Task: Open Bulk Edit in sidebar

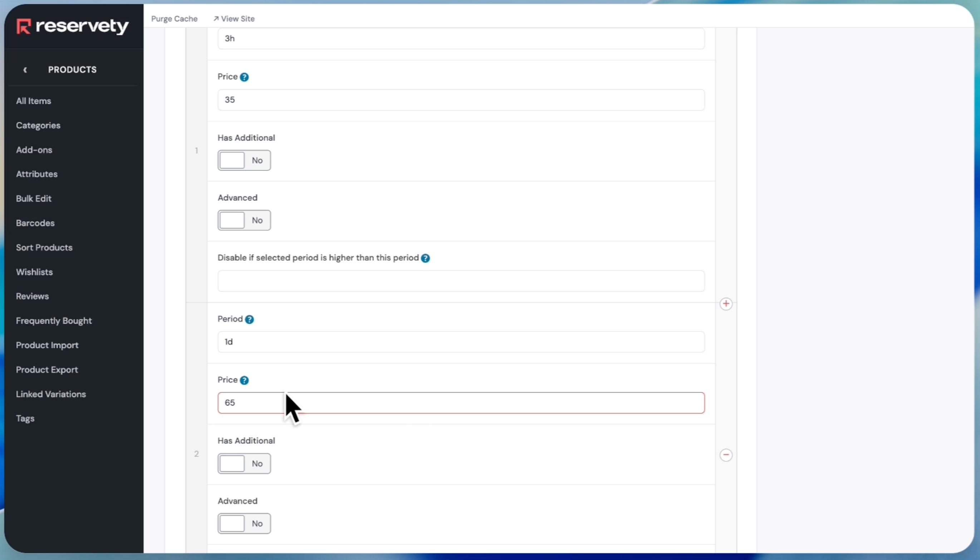Action: 34,198
